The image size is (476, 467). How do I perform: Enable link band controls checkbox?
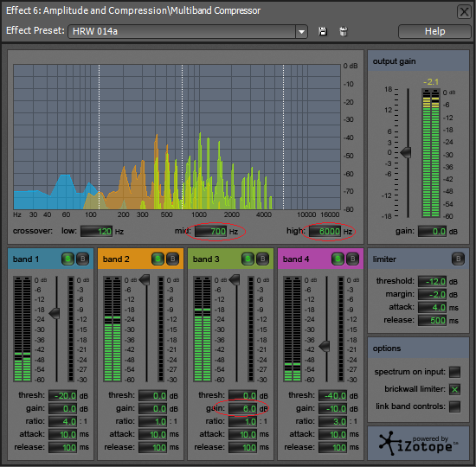[454, 406]
